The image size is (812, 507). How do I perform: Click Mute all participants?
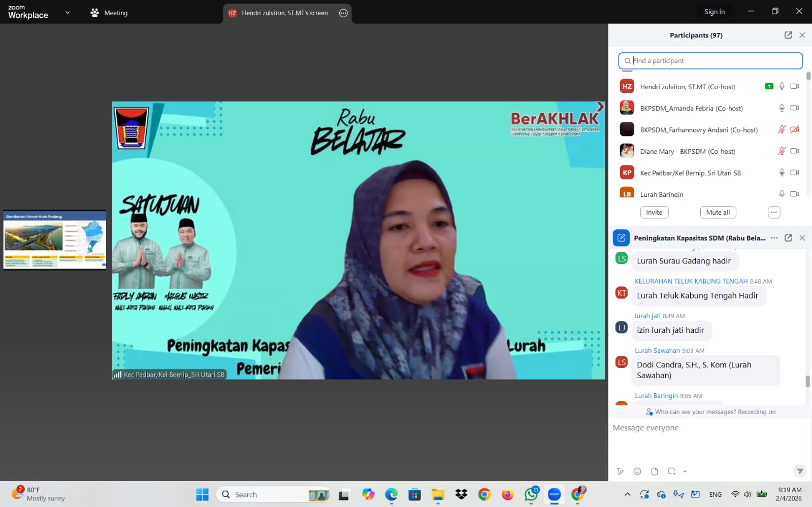[x=718, y=212]
